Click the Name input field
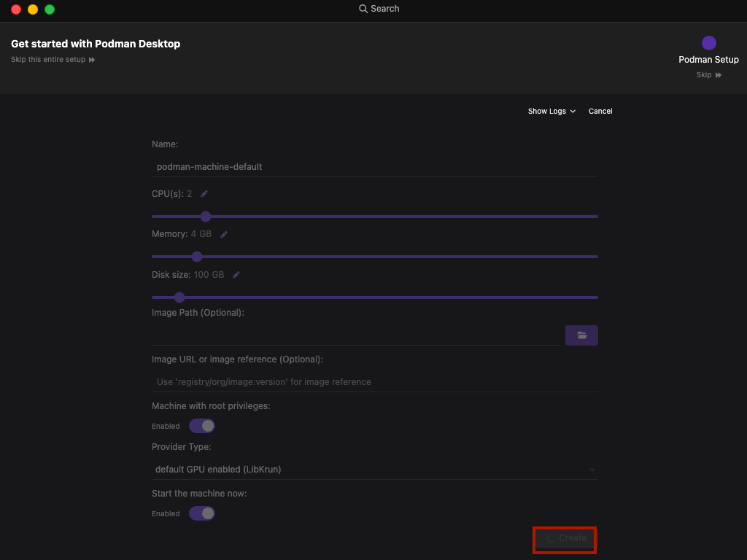The width and height of the screenshot is (747, 560). click(374, 167)
